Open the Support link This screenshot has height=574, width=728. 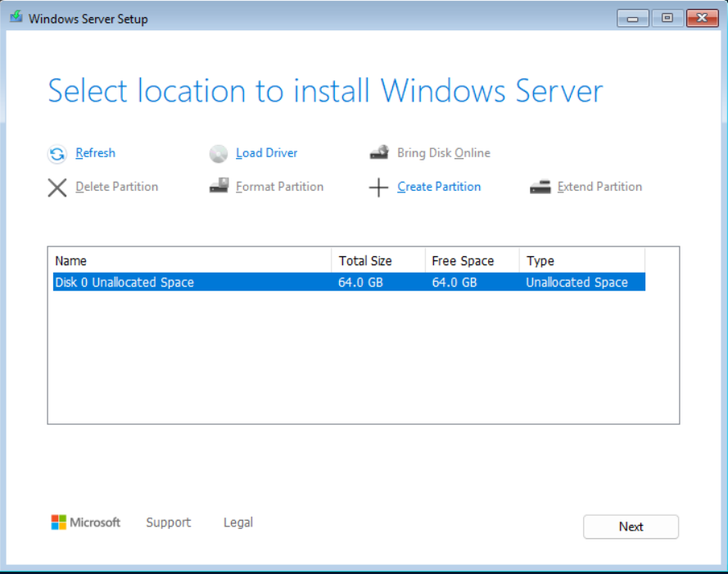click(x=168, y=522)
